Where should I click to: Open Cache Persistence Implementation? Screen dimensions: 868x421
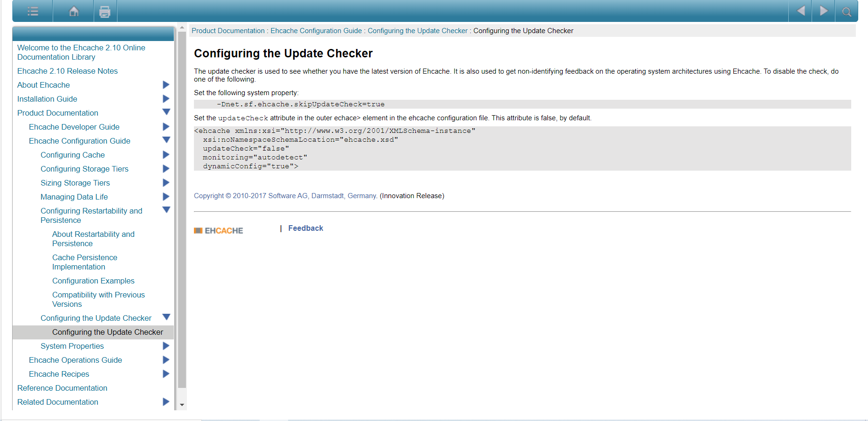coord(85,262)
